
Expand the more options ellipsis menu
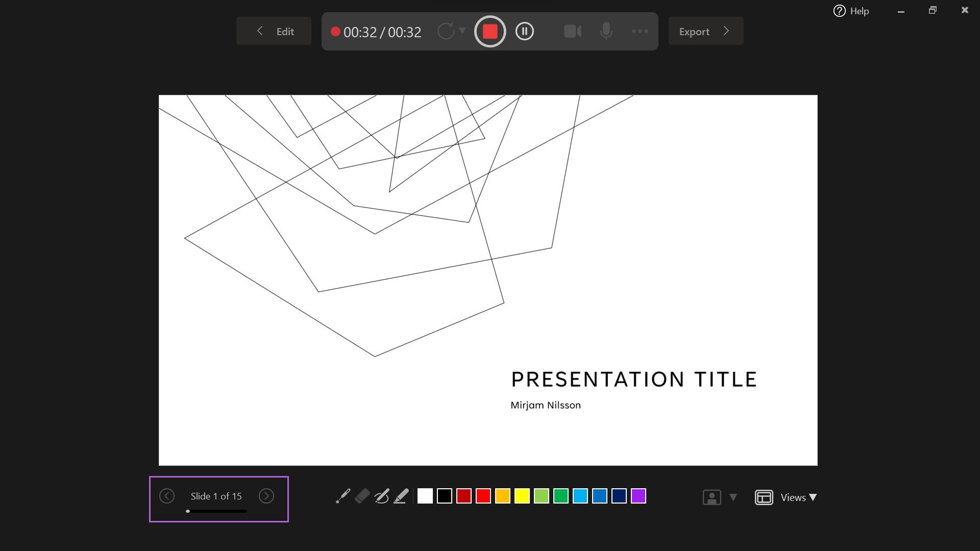[640, 31]
